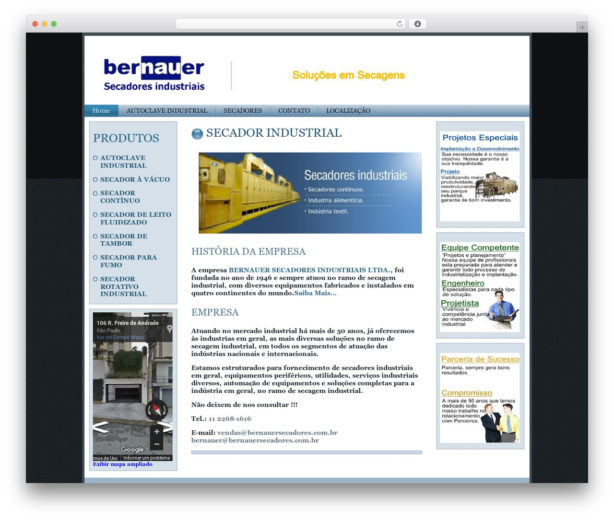Open Autoclave Industrial in Produtos sidebar
Screen dimensions: 614x520
click(x=123, y=162)
